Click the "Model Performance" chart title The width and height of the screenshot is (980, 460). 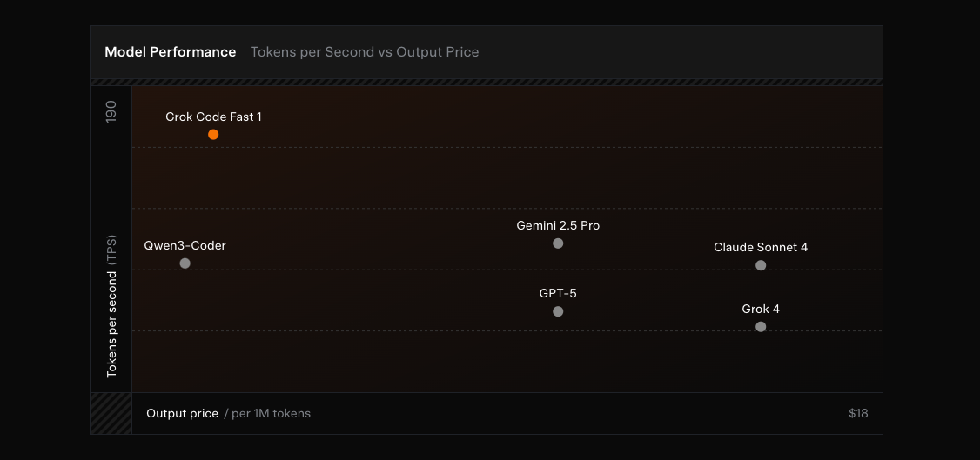coord(171,52)
